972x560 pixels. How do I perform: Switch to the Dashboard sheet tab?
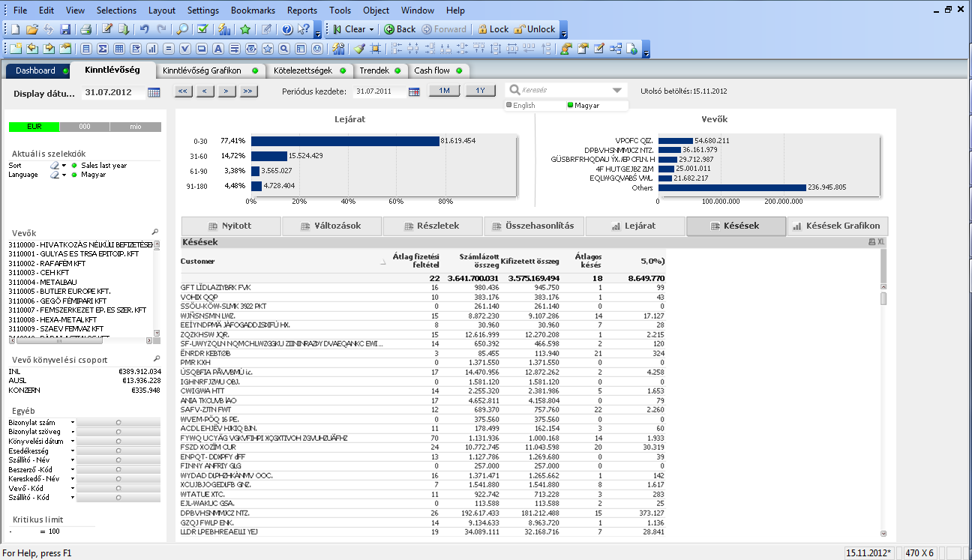coord(37,70)
